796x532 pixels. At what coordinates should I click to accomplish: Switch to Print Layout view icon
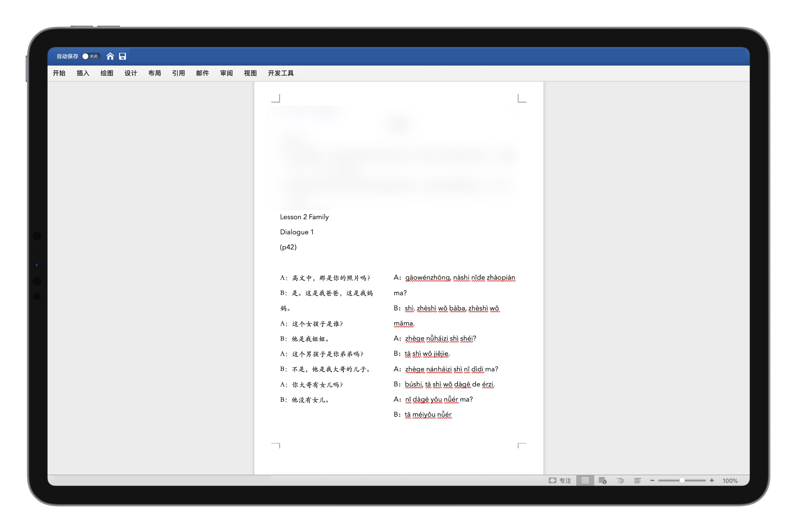tap(585, 480)
